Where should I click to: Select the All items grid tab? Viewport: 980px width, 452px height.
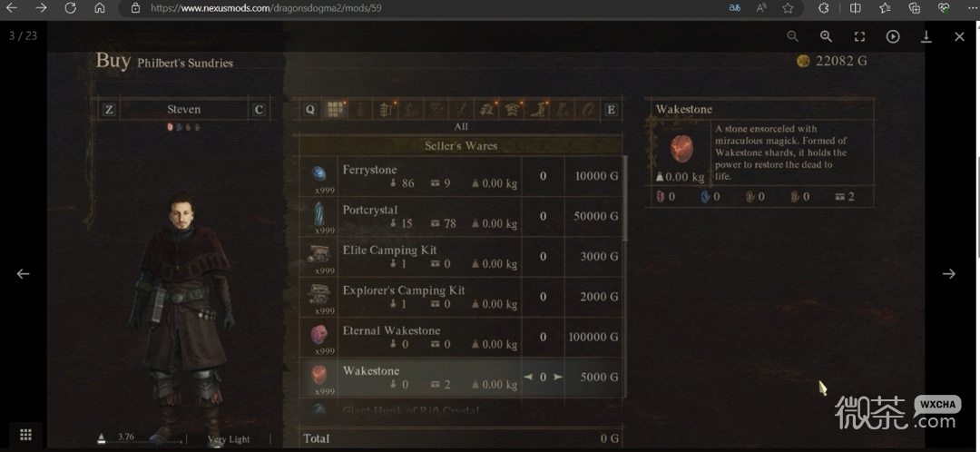coord(337,110)
